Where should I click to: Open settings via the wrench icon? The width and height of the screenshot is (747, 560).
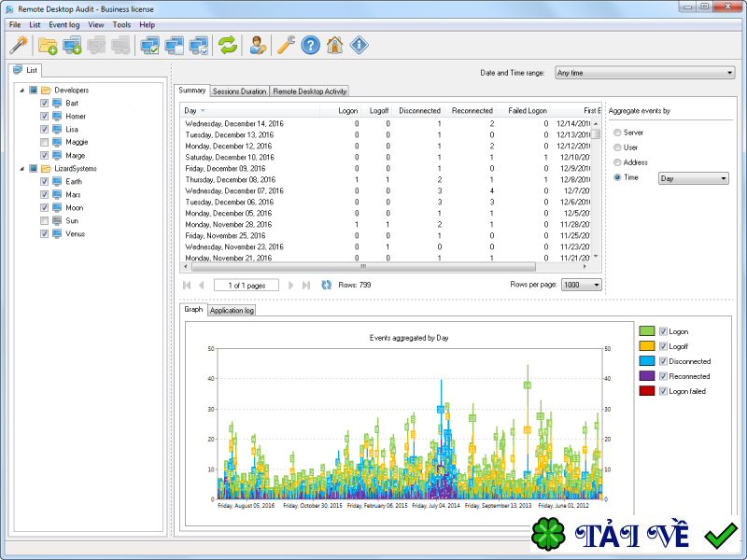click(288, 44)
